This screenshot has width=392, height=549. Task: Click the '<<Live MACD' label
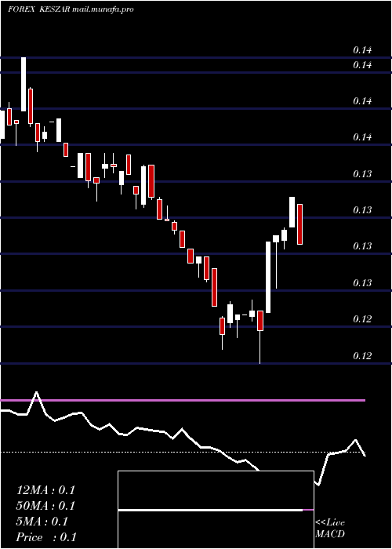330,529
